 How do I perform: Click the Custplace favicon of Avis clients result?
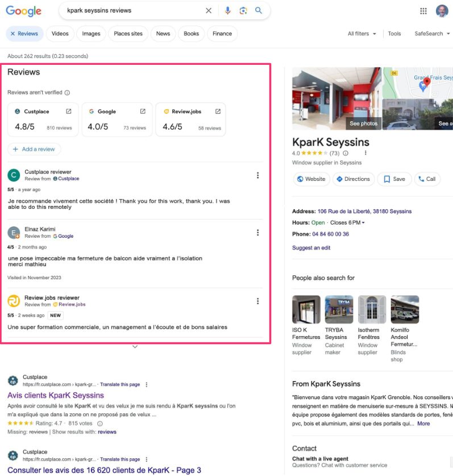coord(13,380)
